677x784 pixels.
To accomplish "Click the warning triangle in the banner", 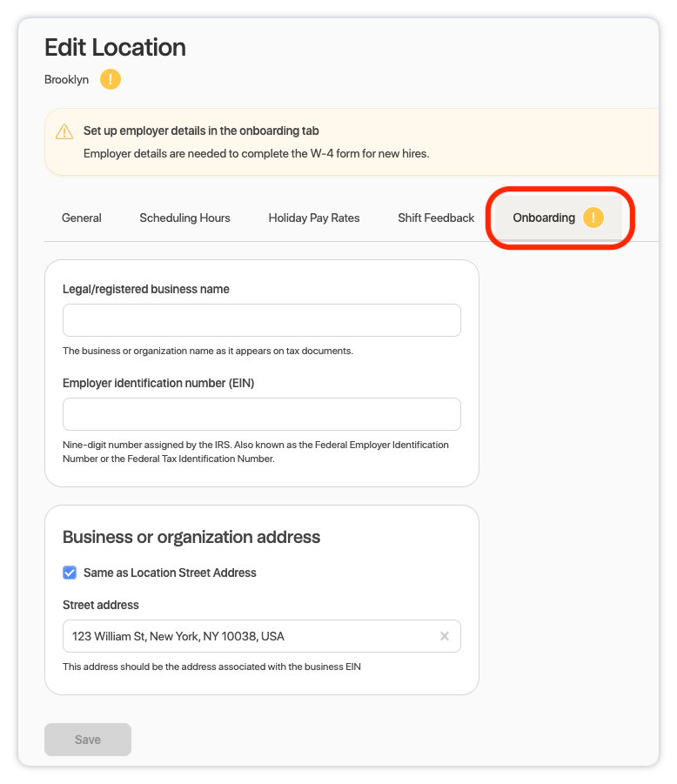I will [64, 132].
